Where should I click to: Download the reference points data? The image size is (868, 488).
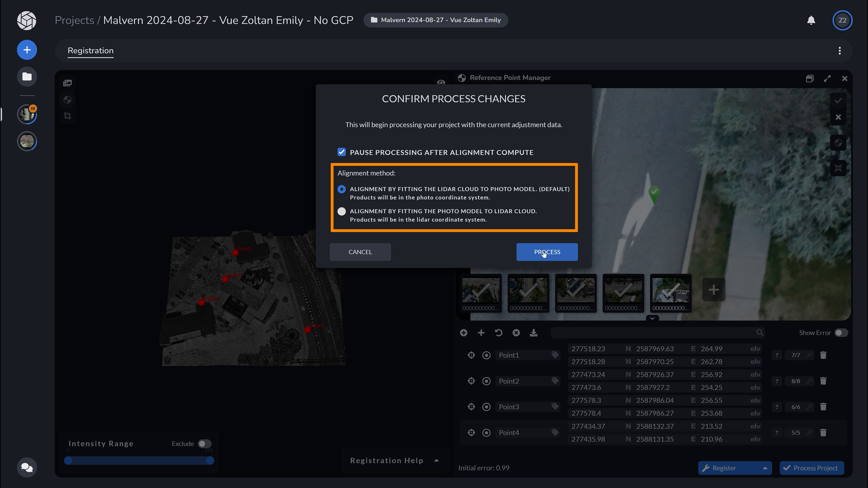click(534, 333)
